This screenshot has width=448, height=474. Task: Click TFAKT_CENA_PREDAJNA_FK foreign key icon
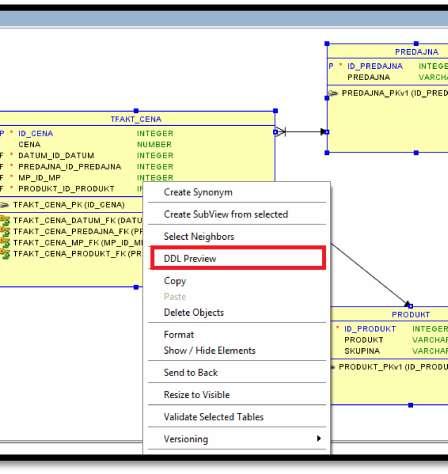coord(5,231)
